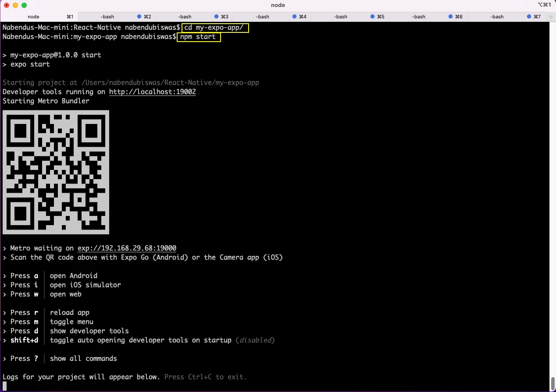Zoom the window using green button
This screenshot has height=392, width=556.
point(24,5)
